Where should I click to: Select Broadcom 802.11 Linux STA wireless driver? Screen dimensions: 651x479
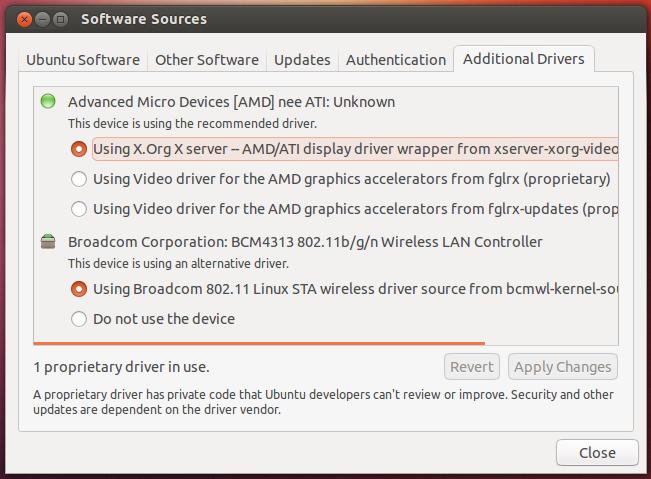345,289
